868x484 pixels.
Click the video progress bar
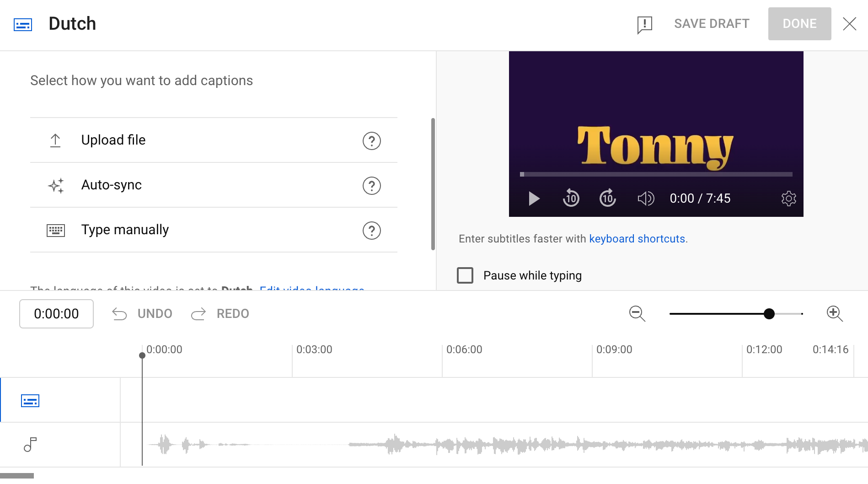tap(656, 174)
